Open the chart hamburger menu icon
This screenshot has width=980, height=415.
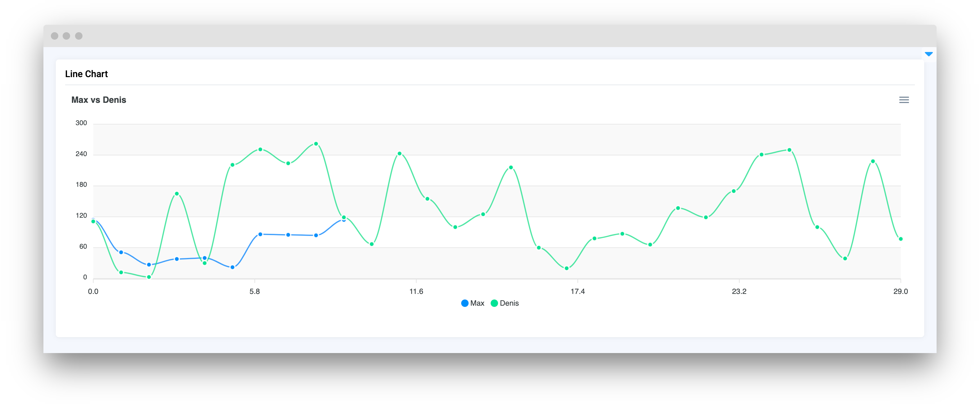(904, 100)
